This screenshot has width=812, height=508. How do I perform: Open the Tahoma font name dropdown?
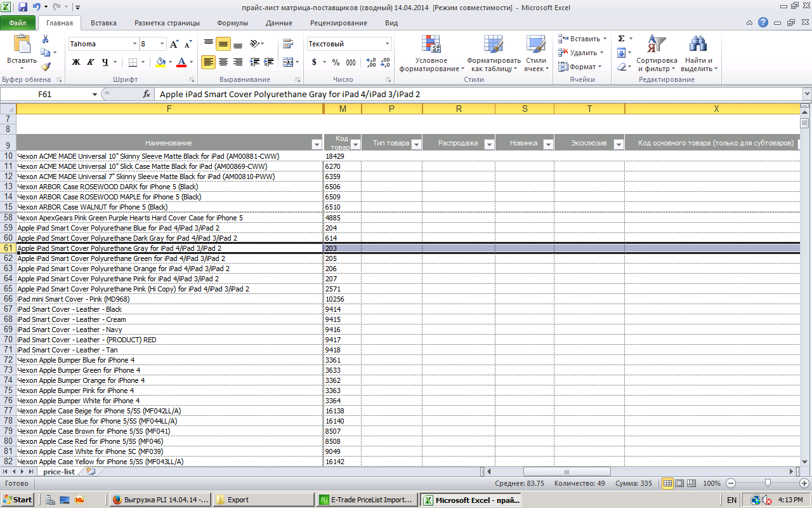(134, 44)
